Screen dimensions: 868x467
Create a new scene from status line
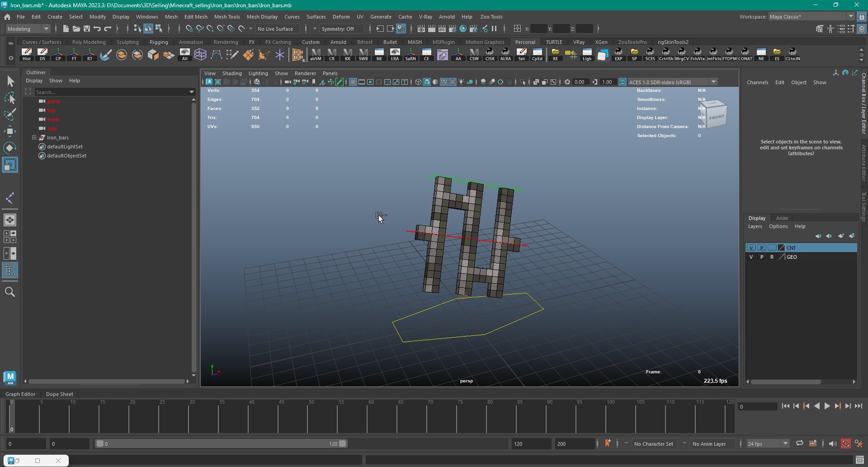(66, 29)
